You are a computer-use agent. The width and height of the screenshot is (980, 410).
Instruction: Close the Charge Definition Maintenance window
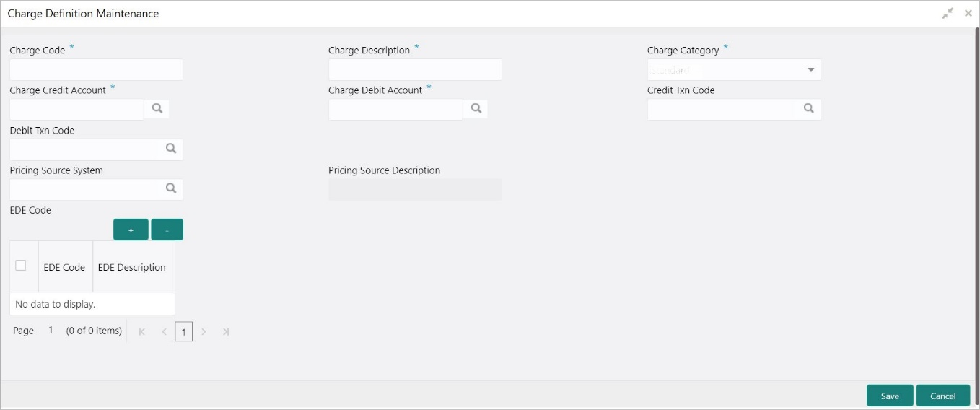968,13
